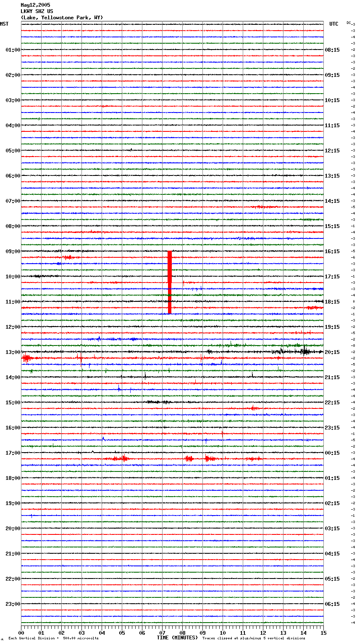Click minute 05 on the bottom axis
357x644 pixels.
pos(122,633)
